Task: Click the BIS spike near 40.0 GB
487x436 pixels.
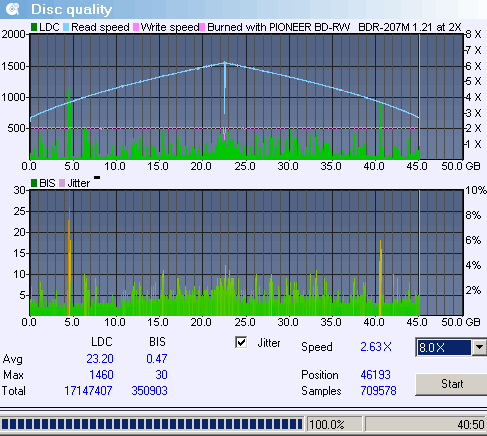Action: coord(380,278)
